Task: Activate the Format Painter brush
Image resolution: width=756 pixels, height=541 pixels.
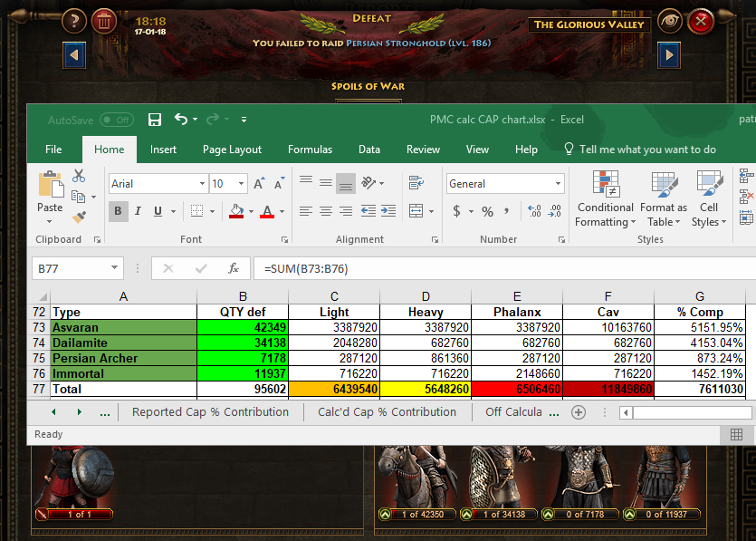Action: tap(79, 217)
